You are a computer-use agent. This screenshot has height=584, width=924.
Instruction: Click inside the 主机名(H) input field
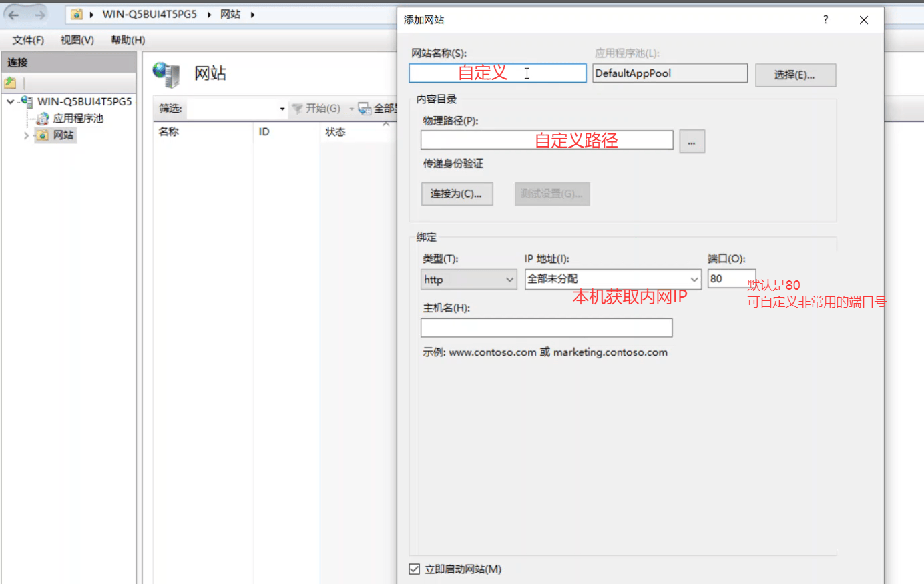tap(546, 328)
